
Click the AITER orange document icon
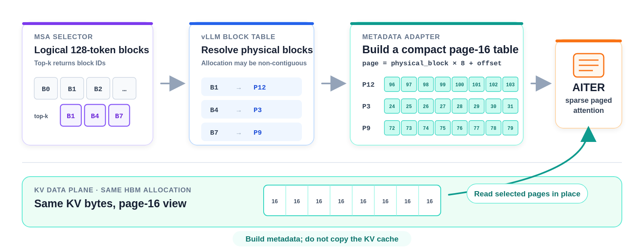coord(588,65)
